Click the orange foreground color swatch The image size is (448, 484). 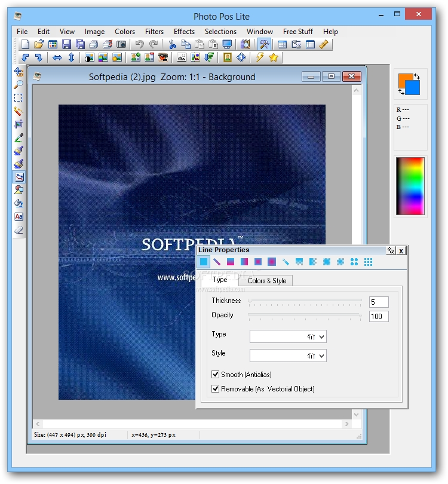pyautogui.click(x=404, y=79)
